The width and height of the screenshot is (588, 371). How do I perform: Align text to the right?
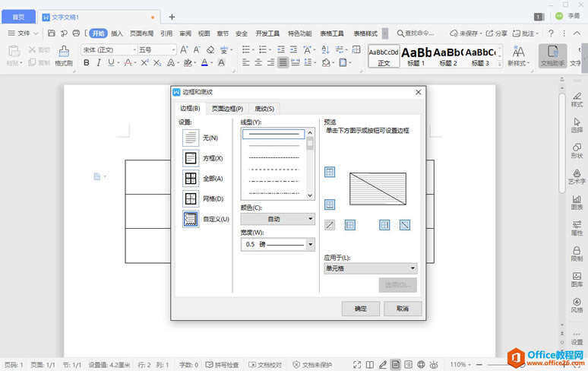(270, 62)
